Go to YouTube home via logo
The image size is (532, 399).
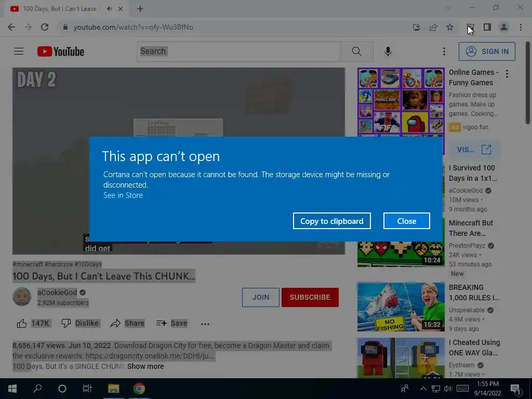tap(61, 51)
